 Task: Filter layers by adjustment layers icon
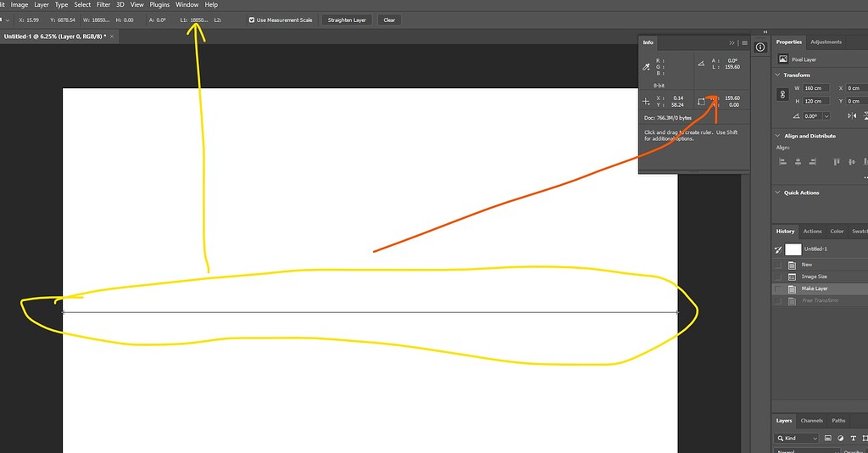click(x=840, y=438)
